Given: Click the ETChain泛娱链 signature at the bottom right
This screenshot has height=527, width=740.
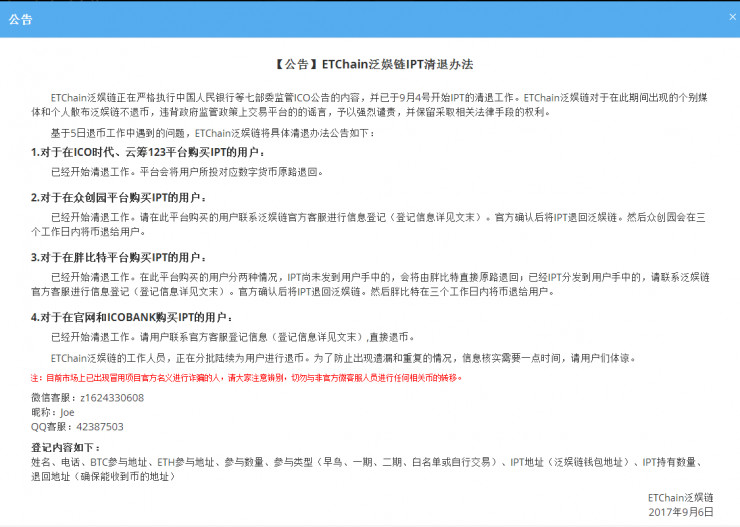Looking at the screenshot, I should click(681, 498).
